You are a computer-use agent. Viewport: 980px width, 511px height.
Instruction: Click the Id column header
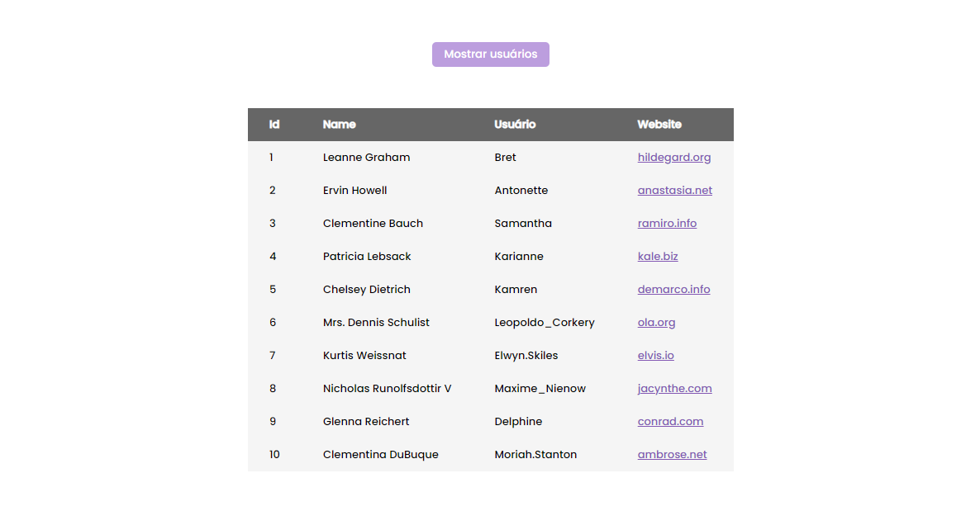point(274,125)
